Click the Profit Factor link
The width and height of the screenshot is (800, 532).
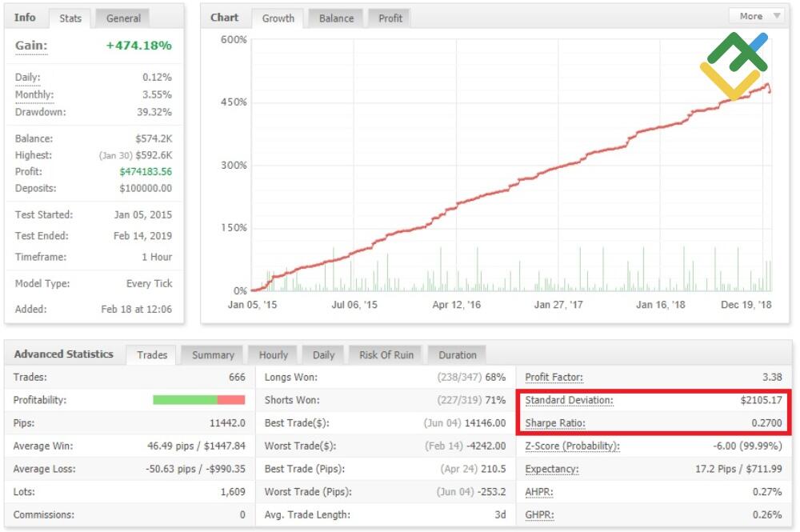pyautogui.click(x=552, y=377)
